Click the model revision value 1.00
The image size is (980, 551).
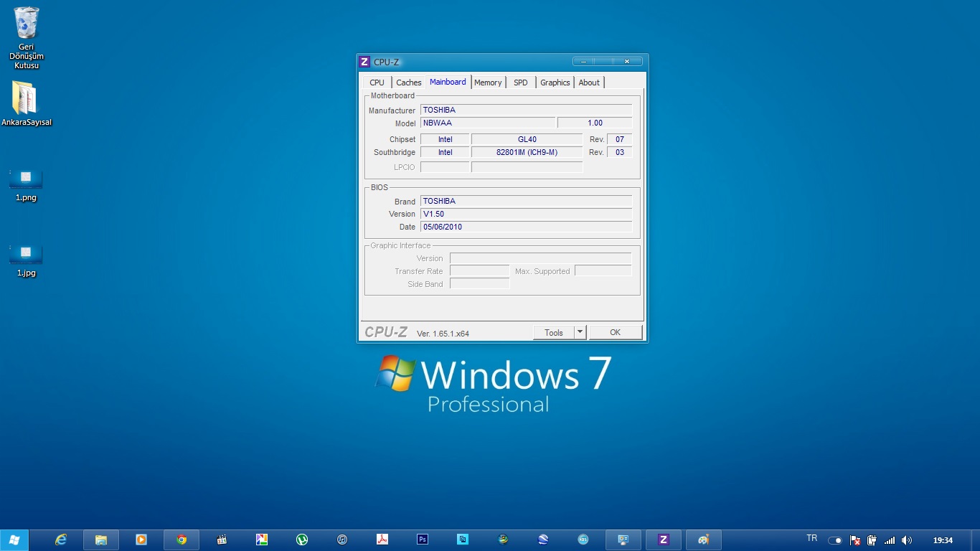pos(595,123)
